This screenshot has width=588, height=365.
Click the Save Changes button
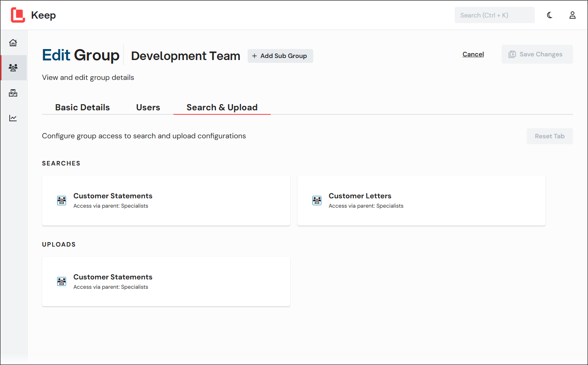(x=537, y=54)
